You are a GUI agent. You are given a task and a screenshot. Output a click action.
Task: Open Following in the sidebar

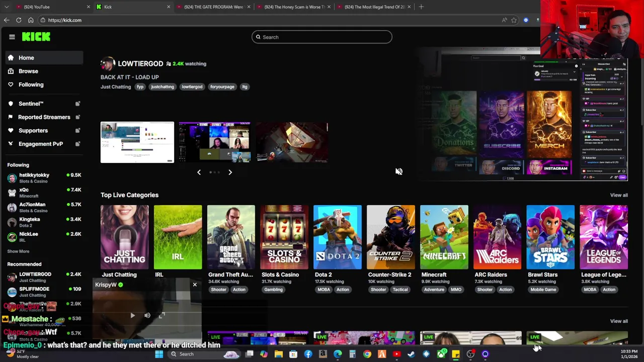point(45,84)
